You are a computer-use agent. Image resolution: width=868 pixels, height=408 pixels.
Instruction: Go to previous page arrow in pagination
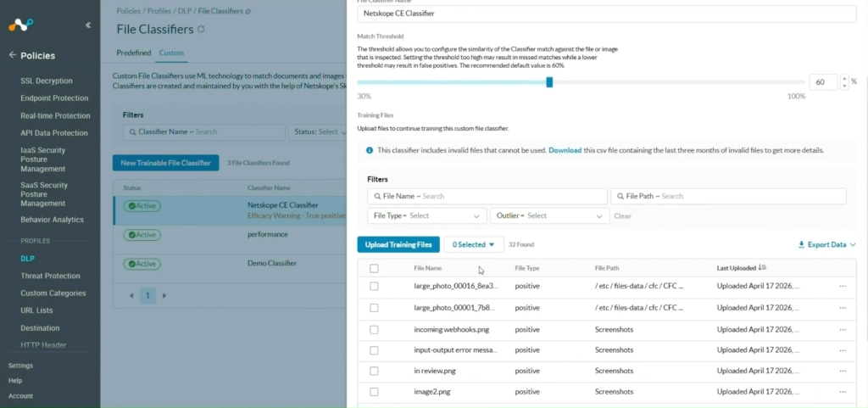(x=131, y=296)
